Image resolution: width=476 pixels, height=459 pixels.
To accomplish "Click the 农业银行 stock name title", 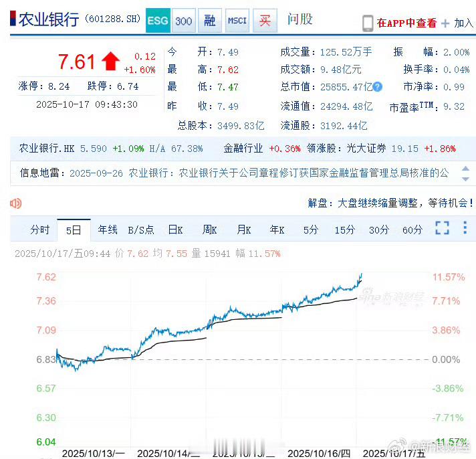I will (x=49, y=19).
